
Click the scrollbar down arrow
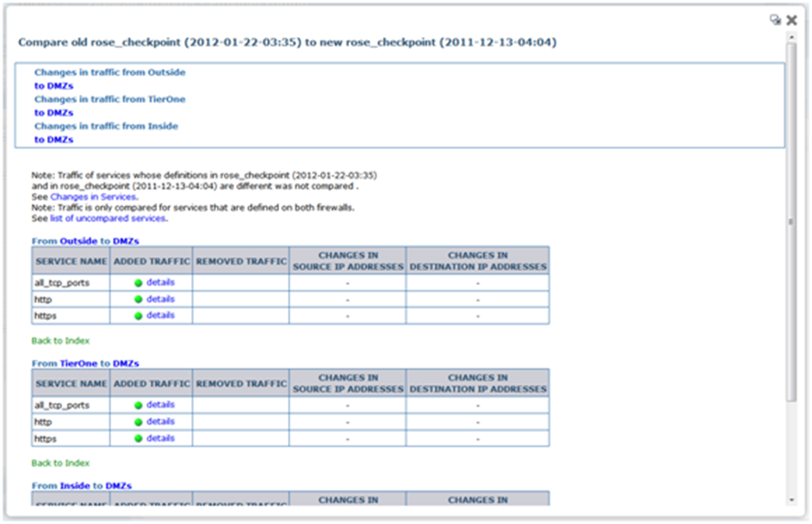791,500
